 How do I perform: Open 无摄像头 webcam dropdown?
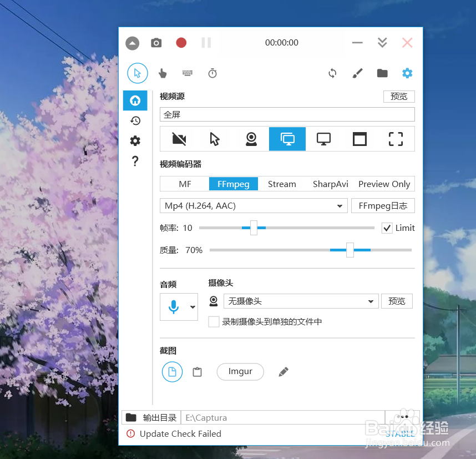pyautogui.click(x=301, y=301)
